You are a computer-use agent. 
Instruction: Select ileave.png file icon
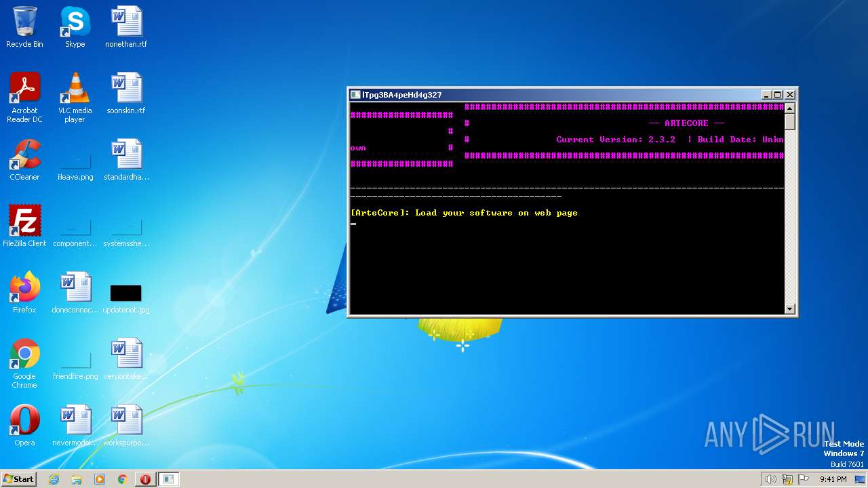point(75,165)
